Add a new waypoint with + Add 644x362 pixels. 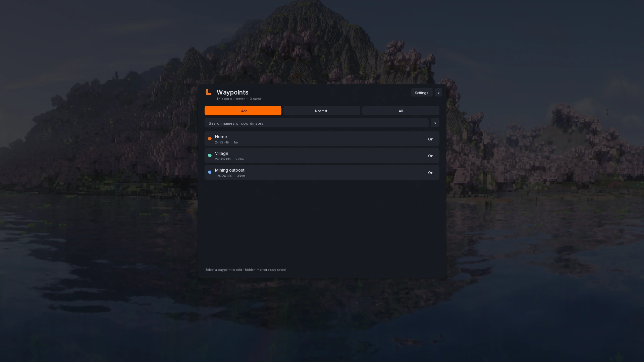(x=243, y=111)
